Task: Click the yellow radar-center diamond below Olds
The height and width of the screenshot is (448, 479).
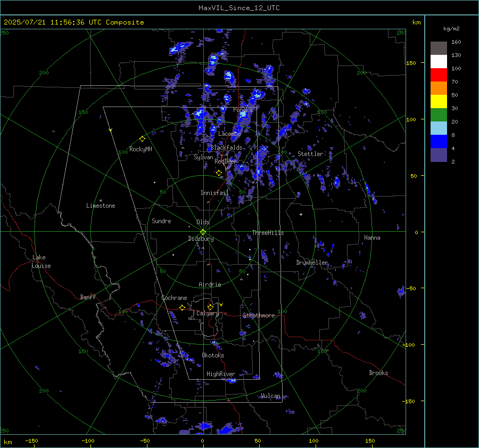Action: tap(203, 232)
